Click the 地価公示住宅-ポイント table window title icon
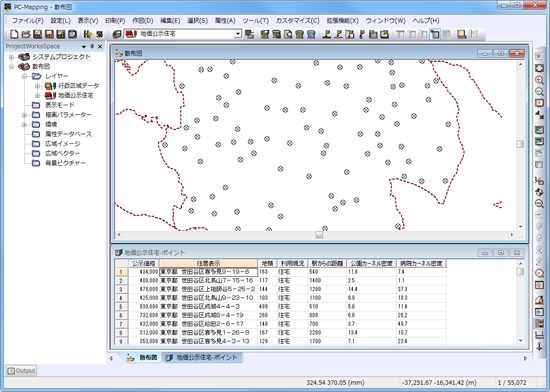550x392 pixels. (119, 252)
